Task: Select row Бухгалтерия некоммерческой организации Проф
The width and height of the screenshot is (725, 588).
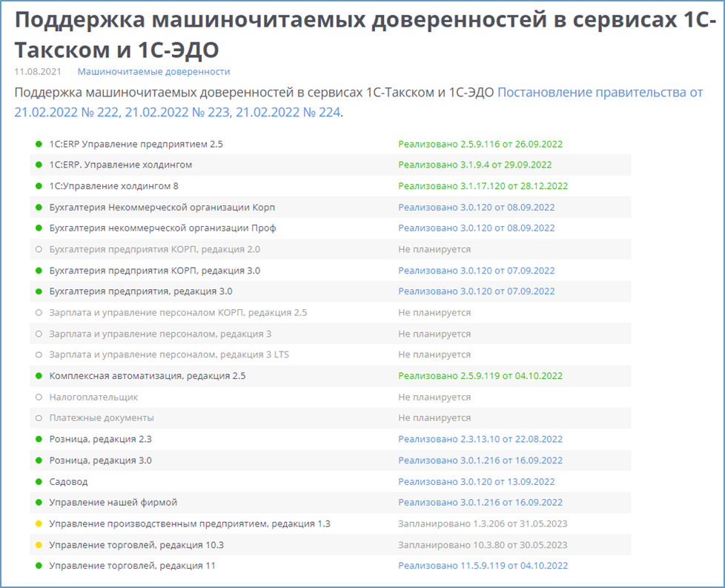Action: point(331,228)
